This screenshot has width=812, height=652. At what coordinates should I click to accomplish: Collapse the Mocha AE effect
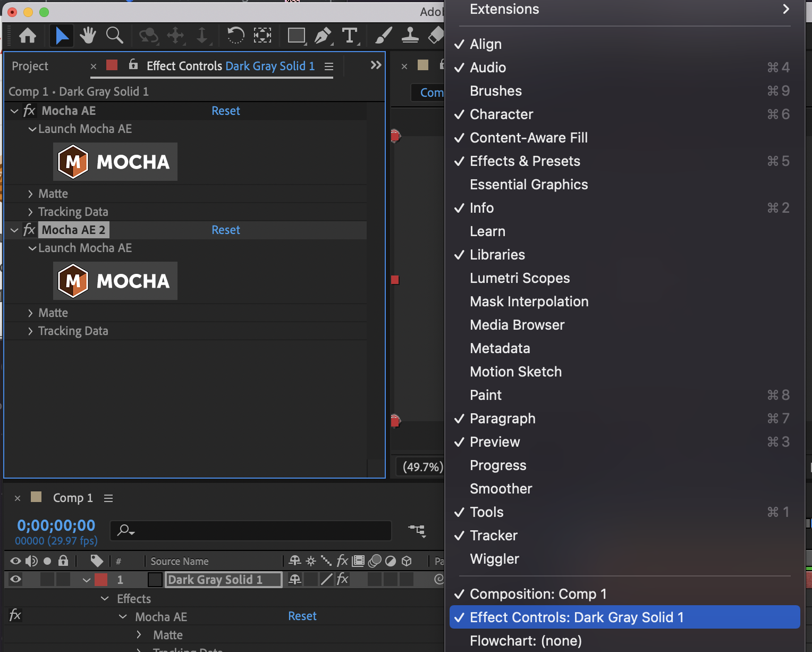coord(13,111)
